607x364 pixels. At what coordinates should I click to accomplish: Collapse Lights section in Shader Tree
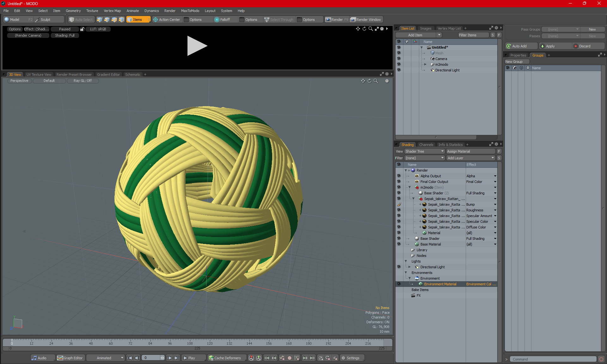click(406, 261)
